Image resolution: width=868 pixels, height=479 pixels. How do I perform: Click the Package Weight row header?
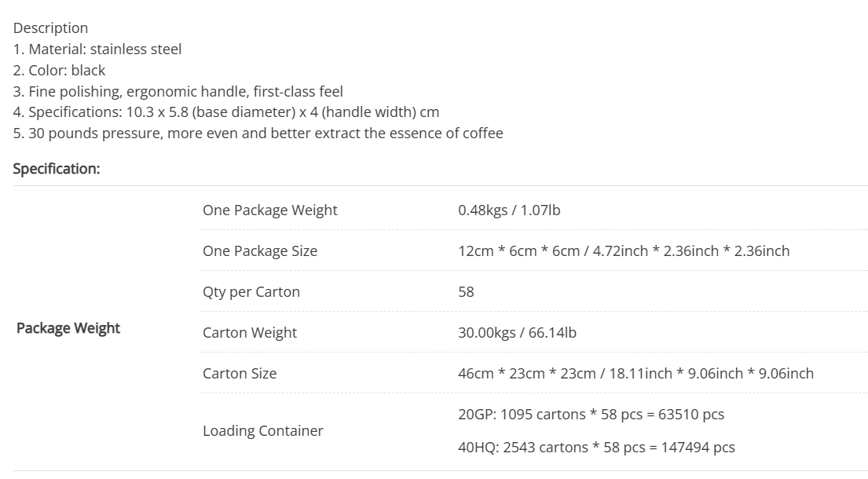tap(68, 328)
